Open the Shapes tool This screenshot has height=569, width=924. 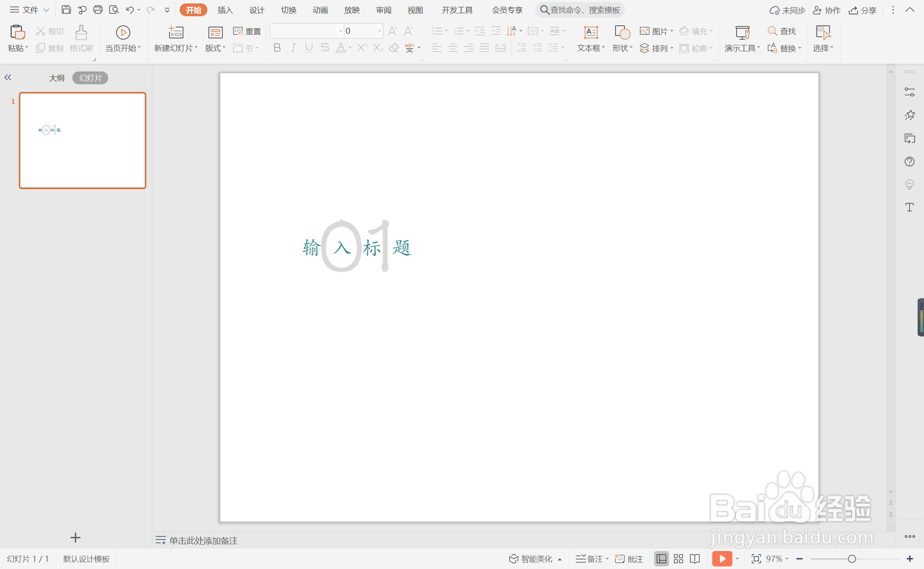point(622,38)
